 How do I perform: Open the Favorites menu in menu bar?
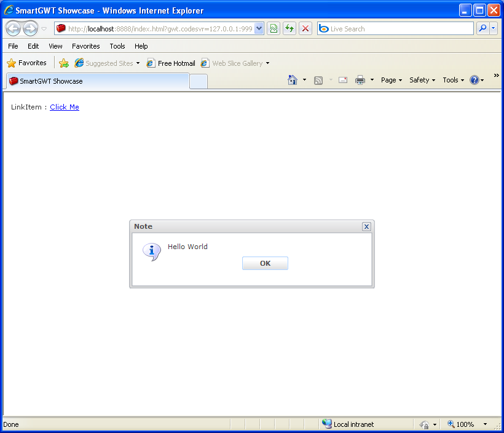click(x=86, y=46)
